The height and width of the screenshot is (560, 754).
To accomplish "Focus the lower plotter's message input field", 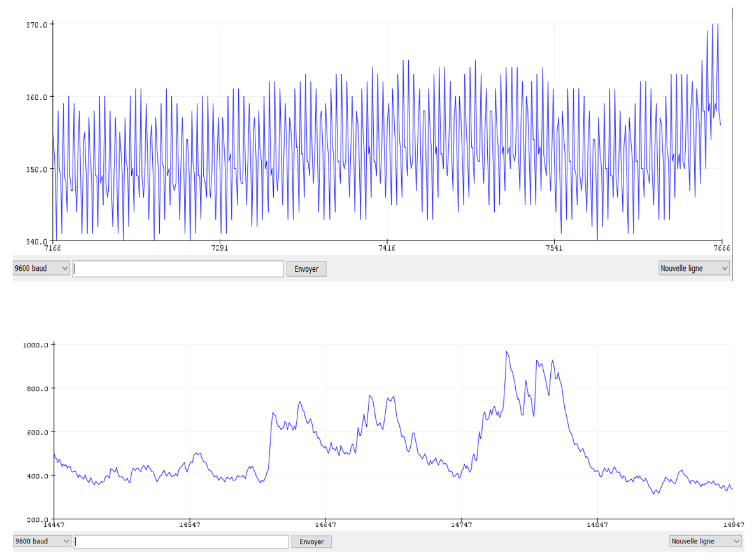I will click(x=181, y=542).
